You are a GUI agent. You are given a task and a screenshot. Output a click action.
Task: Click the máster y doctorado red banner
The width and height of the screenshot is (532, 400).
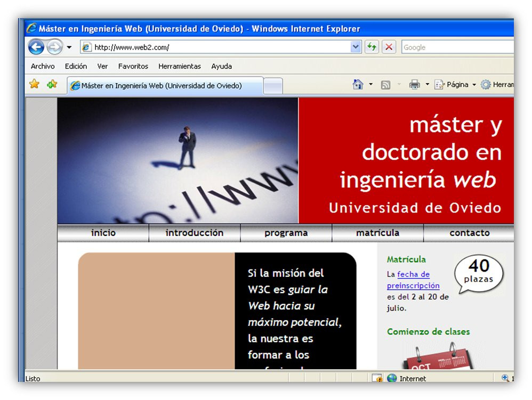pyautogui.click(x=406, y=160)
